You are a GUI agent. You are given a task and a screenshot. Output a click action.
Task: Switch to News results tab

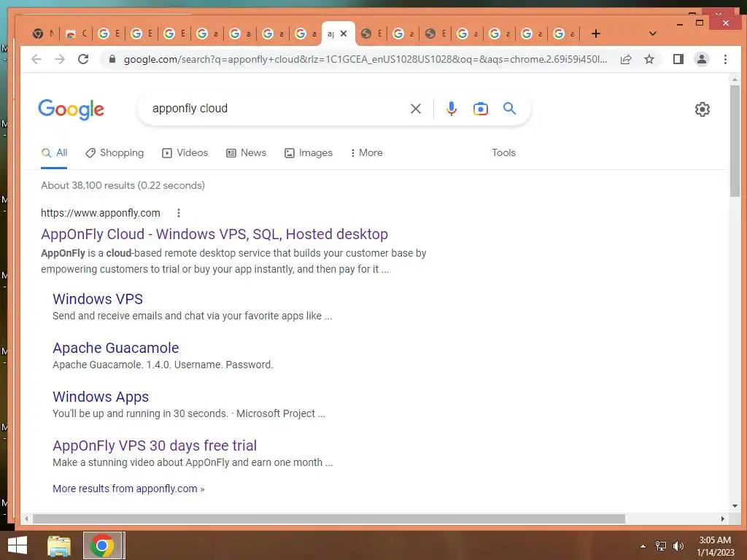(x=246, y=153)
